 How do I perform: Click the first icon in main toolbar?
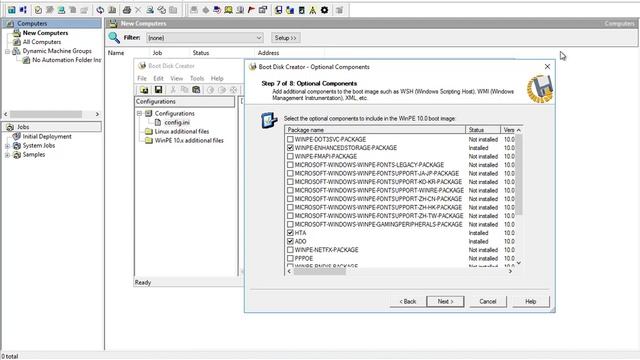11,10
